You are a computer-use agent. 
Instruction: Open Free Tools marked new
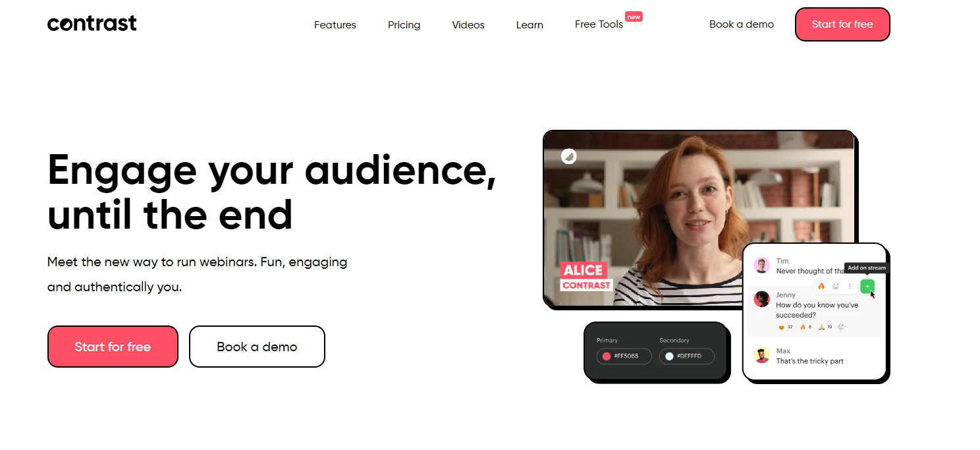click(599, 24)
